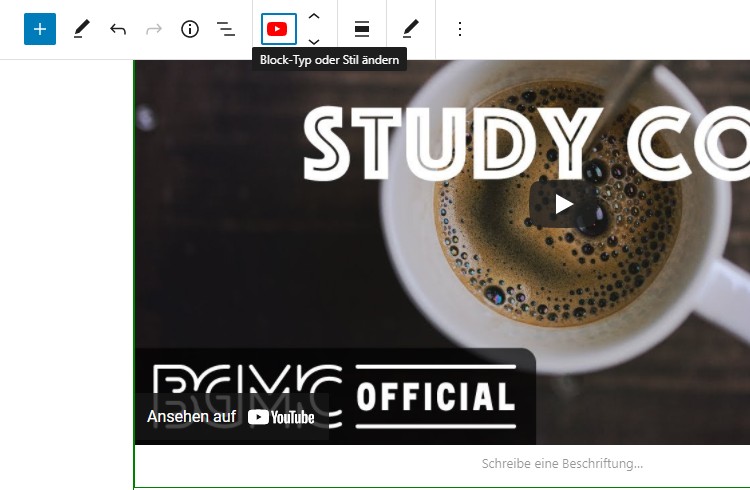
Task: Click the 'Schreibe eine Beschriftung...' caption field
Action: pyautogui.click(x=562, y=464)
